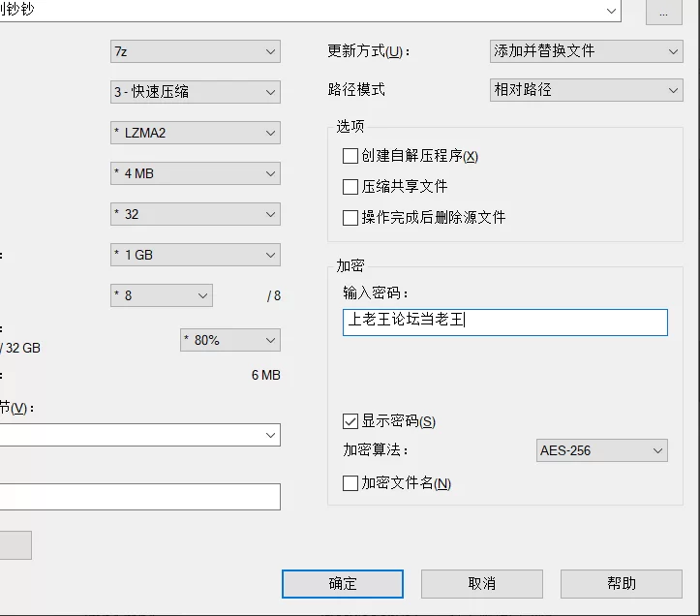The image size is (700, 616).
Task: Open the word size dropdown showing 32
Action: click(x=195, y=214)
